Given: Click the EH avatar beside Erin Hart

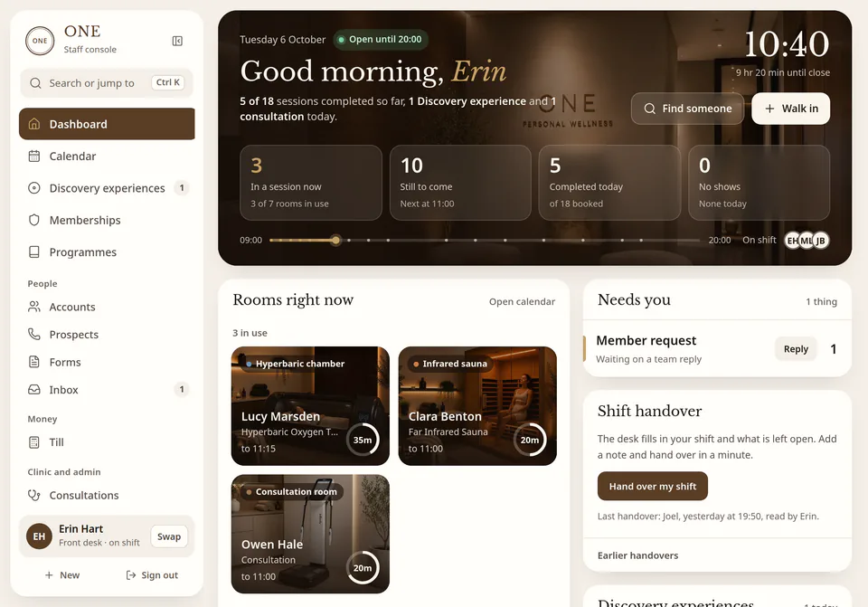Looking at the screenshot, I should click(x=39, y=536).
